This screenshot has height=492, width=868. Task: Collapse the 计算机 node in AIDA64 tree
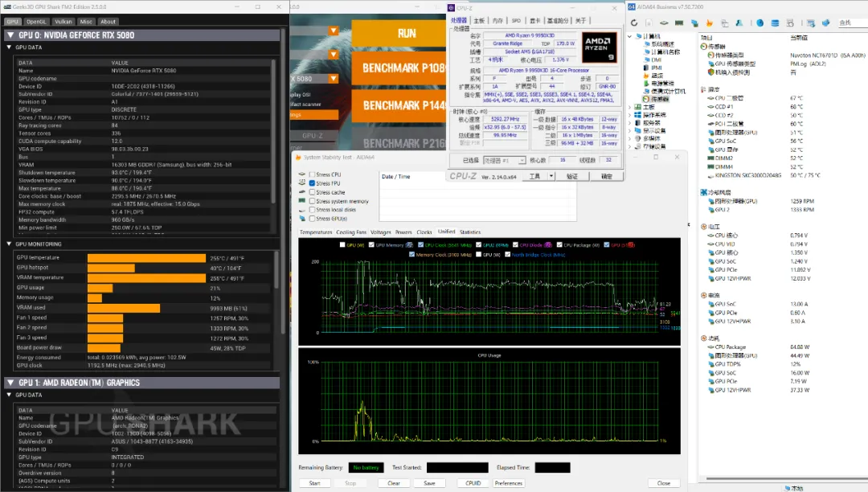[630, 36]
